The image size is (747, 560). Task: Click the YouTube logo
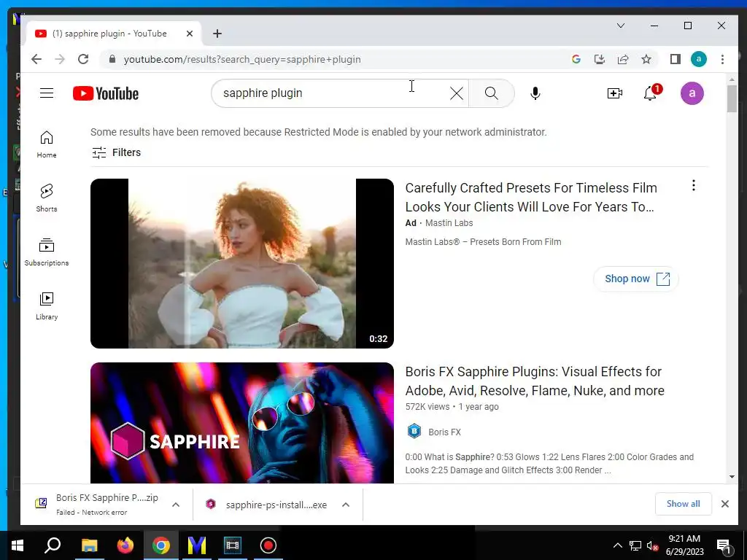pyautogui.click(x=106, y=93)
